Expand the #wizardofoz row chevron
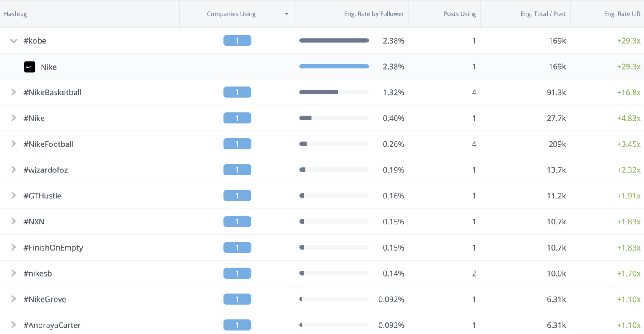Screen dimensions: 644x334 click(x=13, y=170)
